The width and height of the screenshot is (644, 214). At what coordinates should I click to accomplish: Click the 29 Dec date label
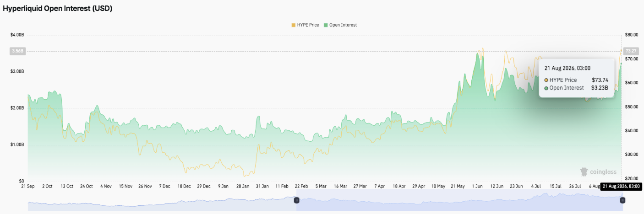[203, 187]
